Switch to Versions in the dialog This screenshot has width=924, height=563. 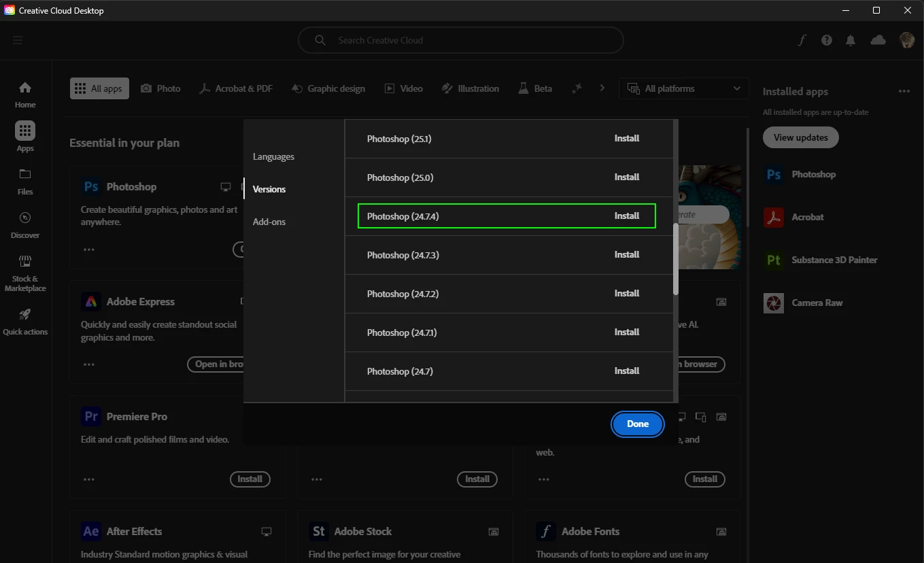pos(269,189)
